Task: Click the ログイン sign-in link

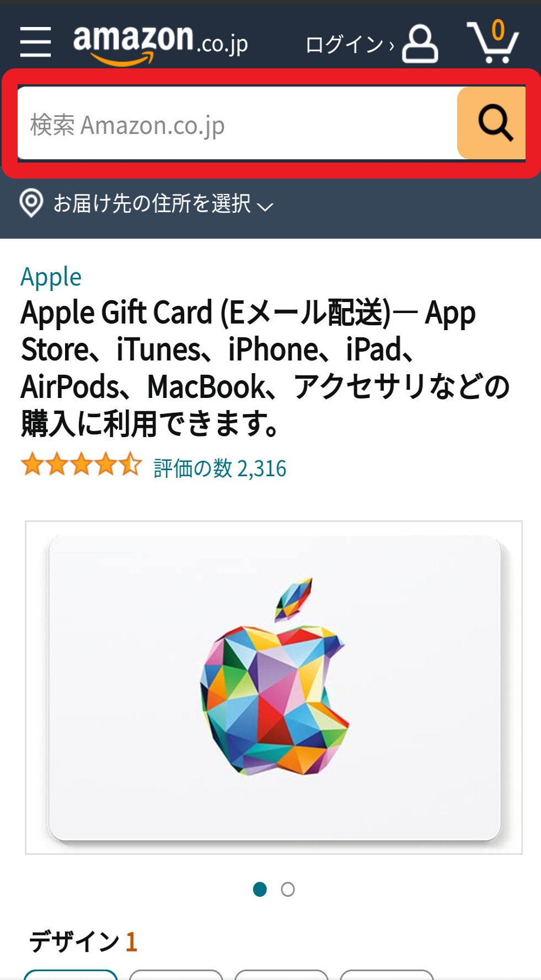Action: pyautogui.click(x=350, y=45)
